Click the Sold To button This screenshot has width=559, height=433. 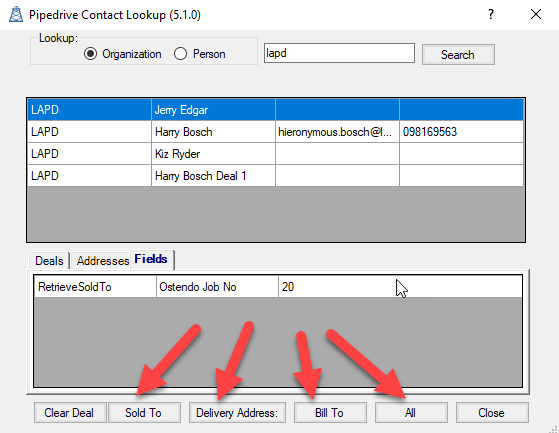144,413
